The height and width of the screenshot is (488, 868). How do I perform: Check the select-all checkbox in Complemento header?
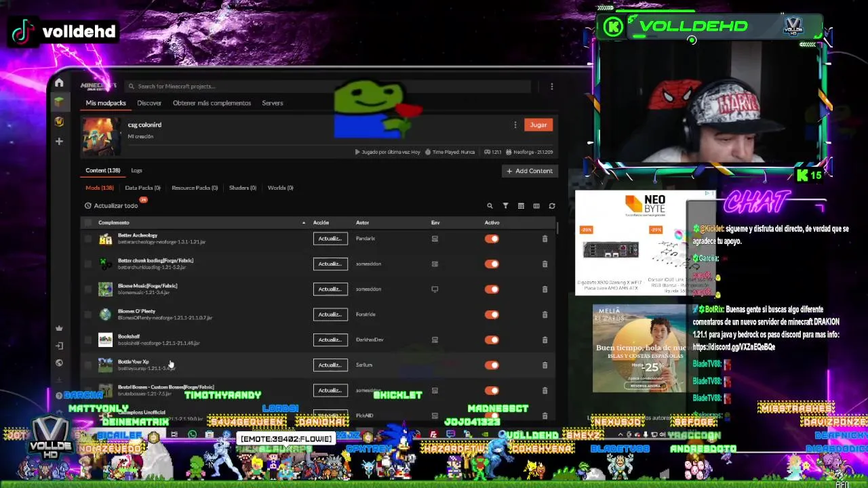tap(88, 222)
